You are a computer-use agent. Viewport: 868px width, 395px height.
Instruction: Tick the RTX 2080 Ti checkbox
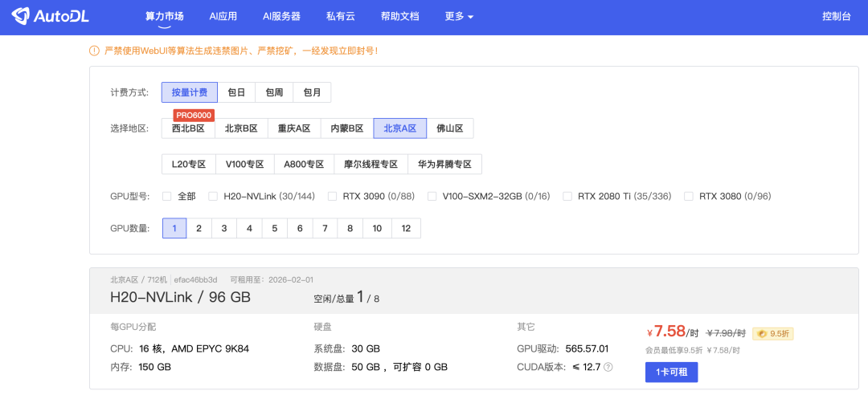click(x=567, y=196)
